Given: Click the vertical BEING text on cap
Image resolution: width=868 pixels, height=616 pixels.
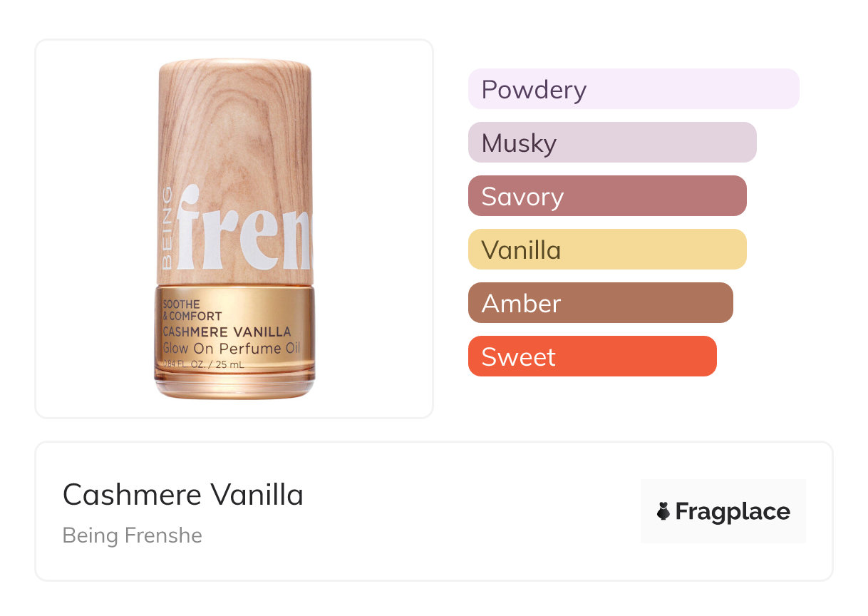Looking at the screenshot, I should click(167, 227).
